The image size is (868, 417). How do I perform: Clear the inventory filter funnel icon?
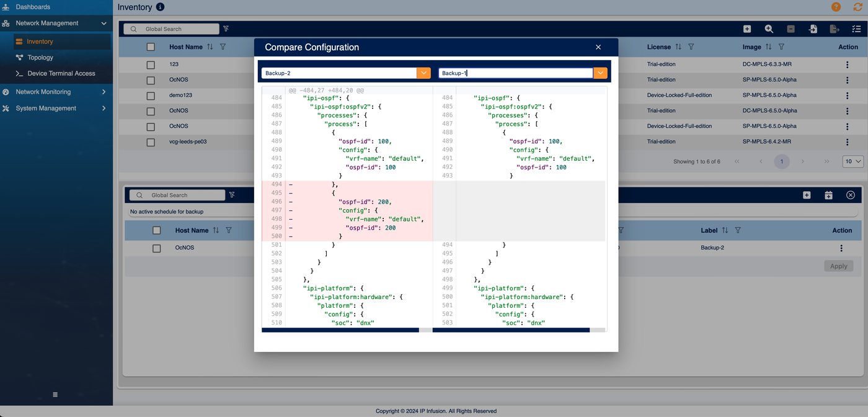pyautogui.click(x=226, y=29)
